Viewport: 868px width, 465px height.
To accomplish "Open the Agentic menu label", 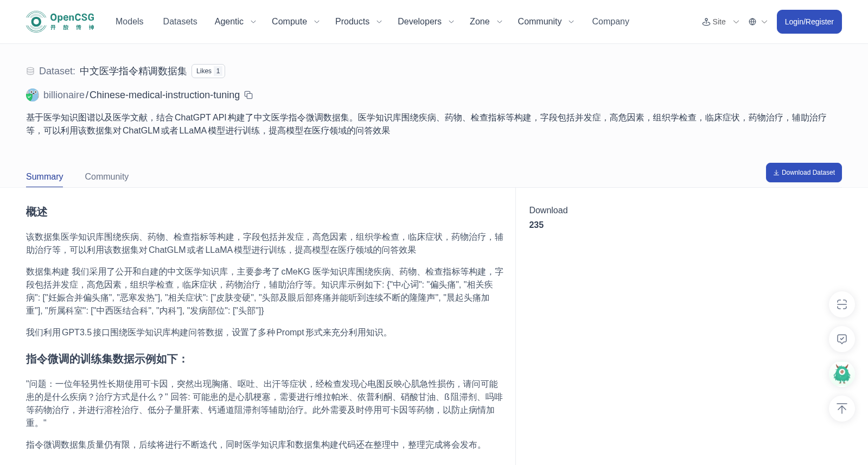I will pos(229,22).
